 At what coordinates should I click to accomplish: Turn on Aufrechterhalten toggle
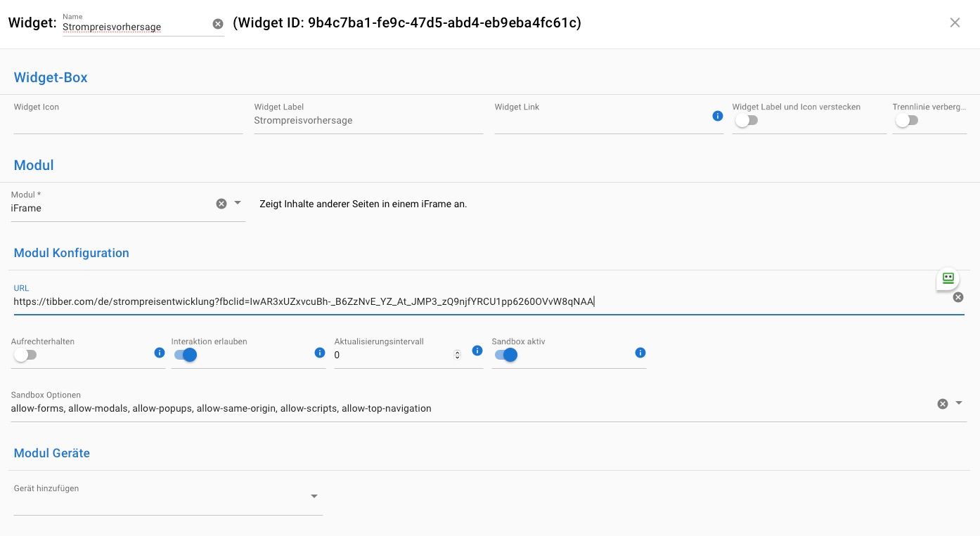(25, 355)
